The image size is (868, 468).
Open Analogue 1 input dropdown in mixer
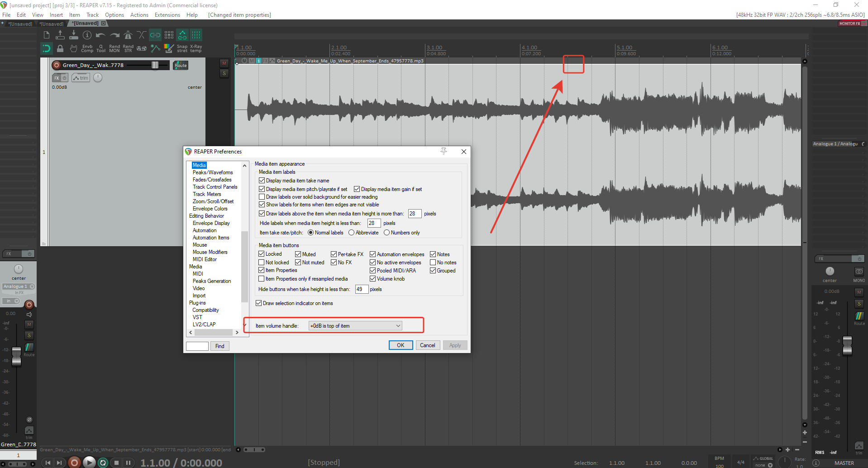pyautogui.click(x=19, y=287)
